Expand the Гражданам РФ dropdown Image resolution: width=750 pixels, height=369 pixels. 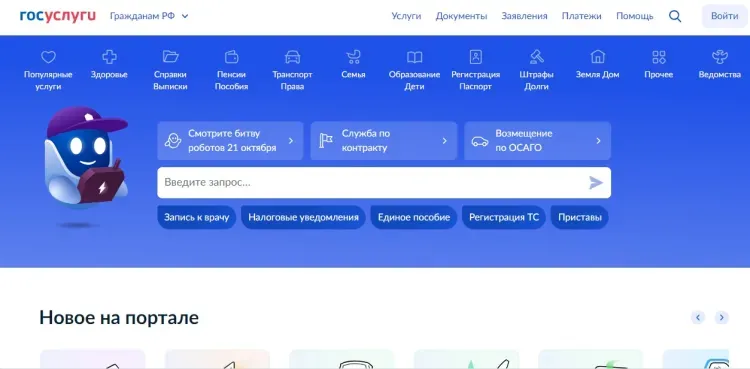149,16
